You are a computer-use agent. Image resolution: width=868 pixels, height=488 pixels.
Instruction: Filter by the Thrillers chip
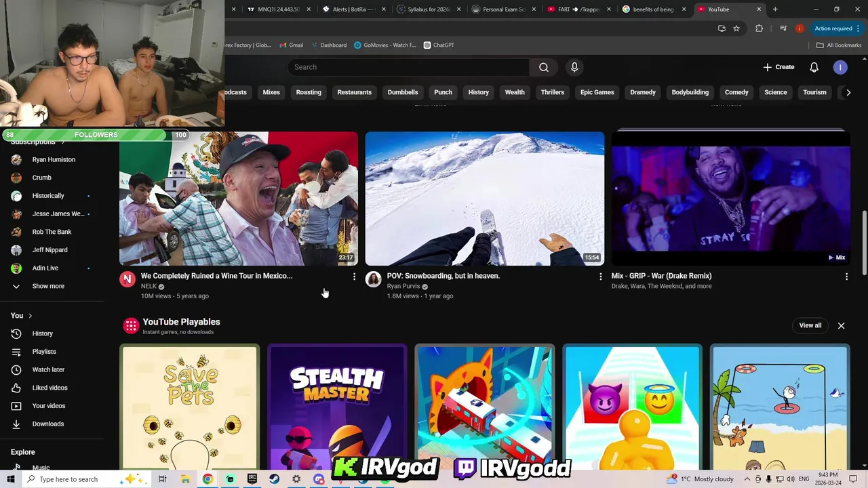[x=553, y=92]
